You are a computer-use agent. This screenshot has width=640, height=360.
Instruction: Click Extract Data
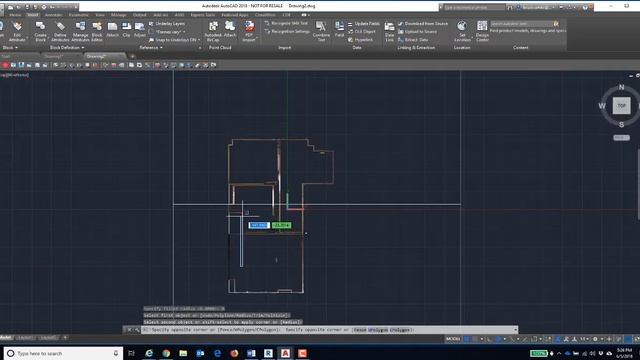point(413,40)
